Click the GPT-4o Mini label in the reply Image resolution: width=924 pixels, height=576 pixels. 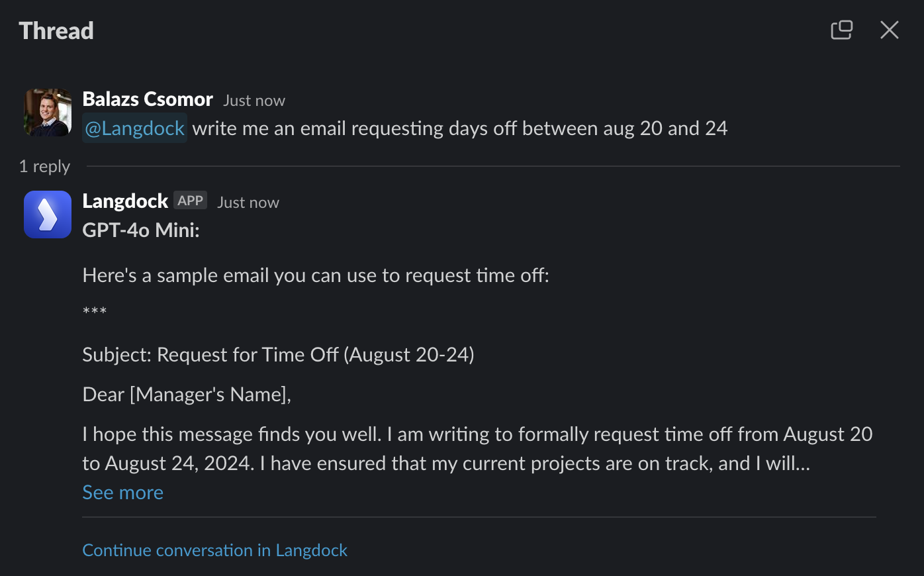[141, 230]
